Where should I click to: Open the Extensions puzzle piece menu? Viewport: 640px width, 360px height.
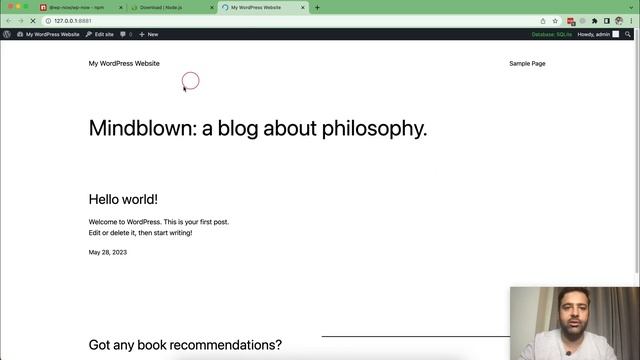[595, 21]
